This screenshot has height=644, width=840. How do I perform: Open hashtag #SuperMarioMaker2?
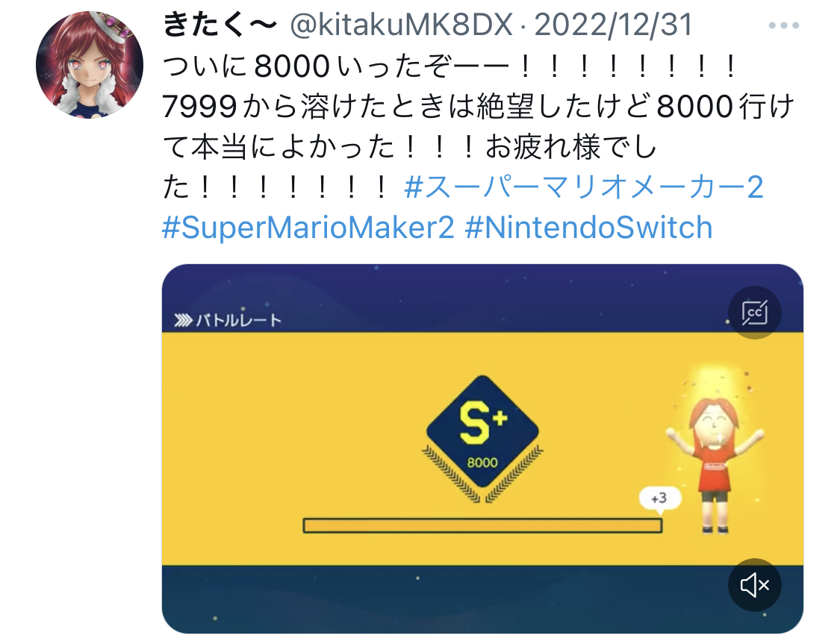pyautogui.click(x=308, y=228)
